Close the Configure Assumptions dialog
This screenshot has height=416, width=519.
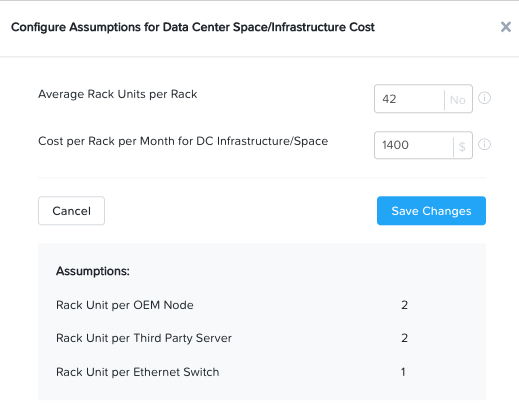point(506,27)
